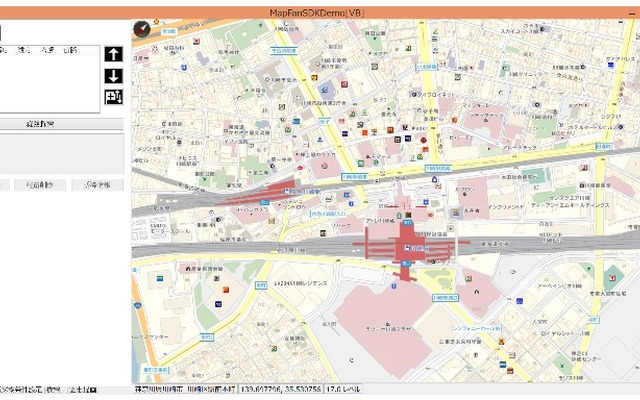The image size is (640, 400).
Task: Click the gray result text area
Action: [61, 154]
